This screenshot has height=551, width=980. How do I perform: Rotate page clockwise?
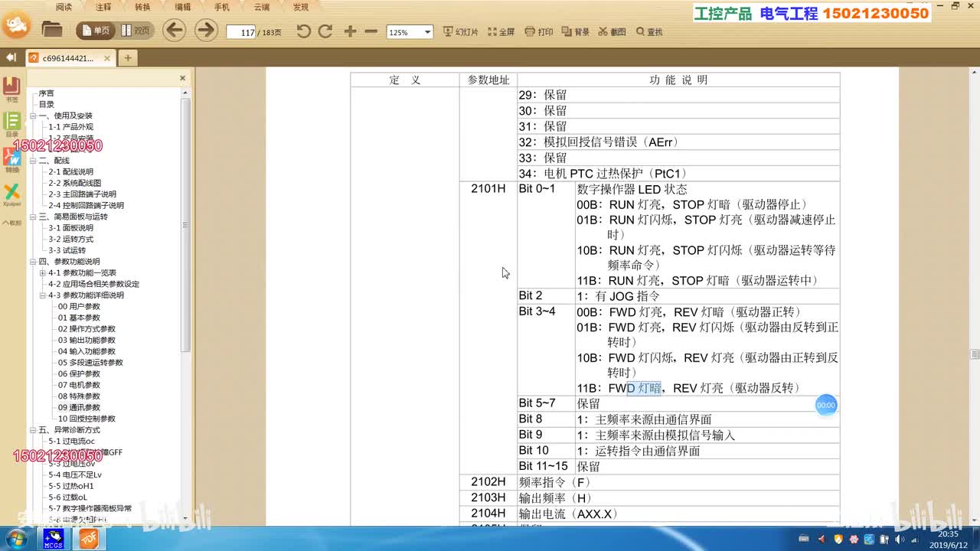point(325,31)
